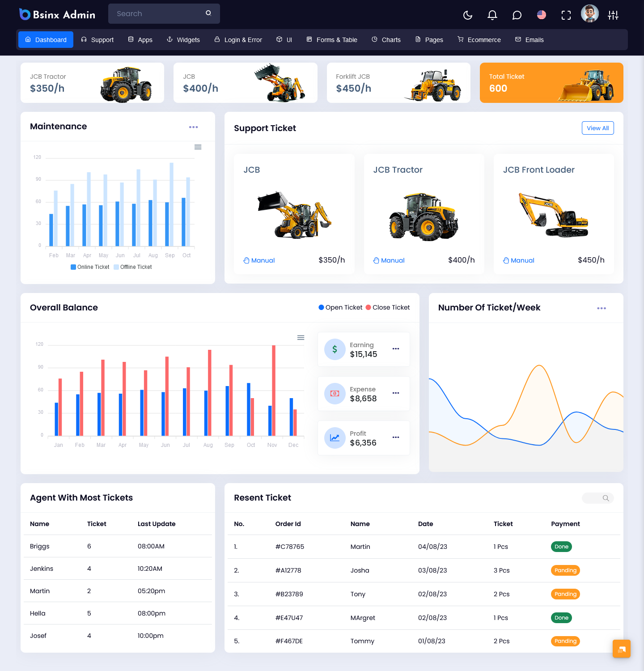Open the Login & Error menu

(x=238, y=40)
